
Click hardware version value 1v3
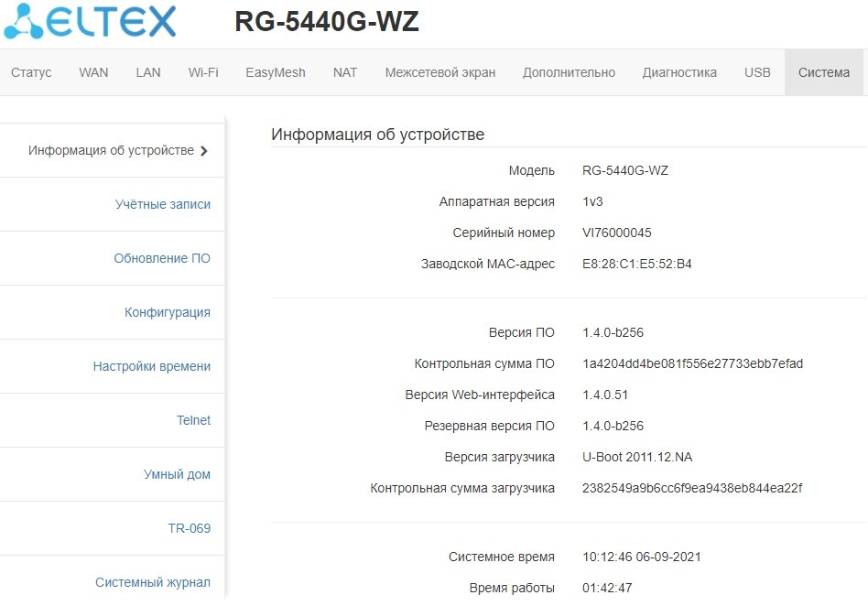[592, 201]
